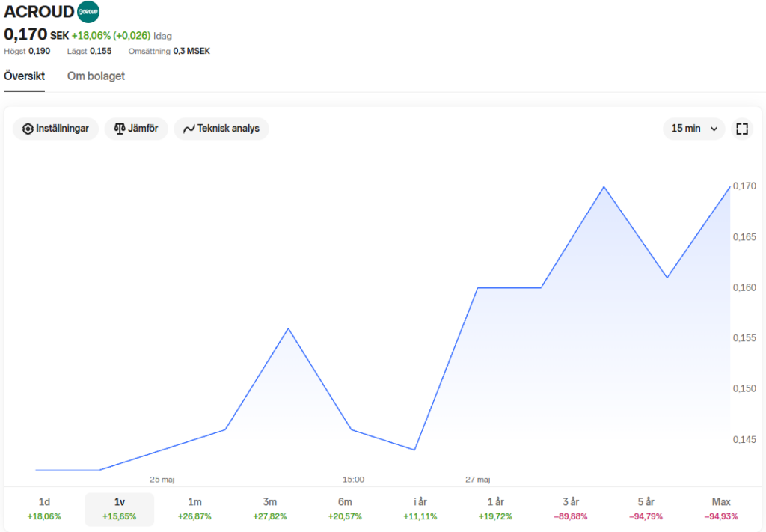The image size is (766, 532).
Task: Select the 1d time range
Action: [44, 509]
